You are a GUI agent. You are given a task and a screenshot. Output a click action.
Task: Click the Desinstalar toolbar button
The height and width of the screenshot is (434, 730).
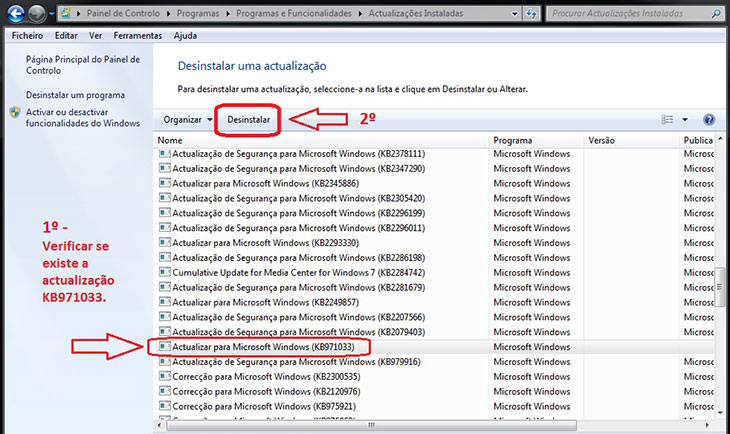[248, 120]
